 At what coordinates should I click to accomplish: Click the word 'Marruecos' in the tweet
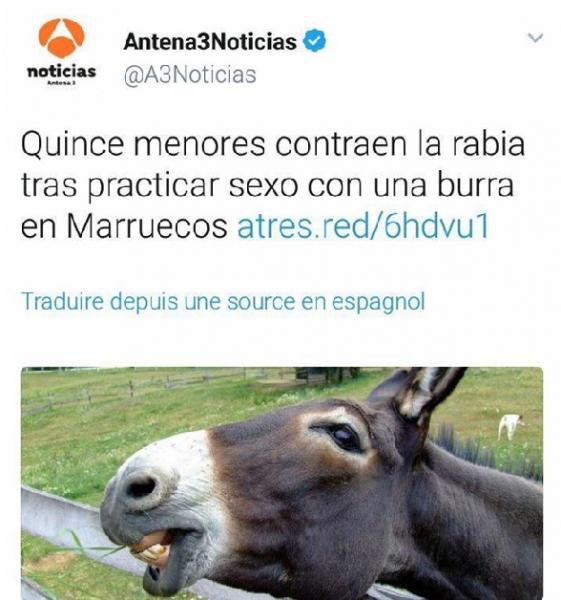click(147, 227)
